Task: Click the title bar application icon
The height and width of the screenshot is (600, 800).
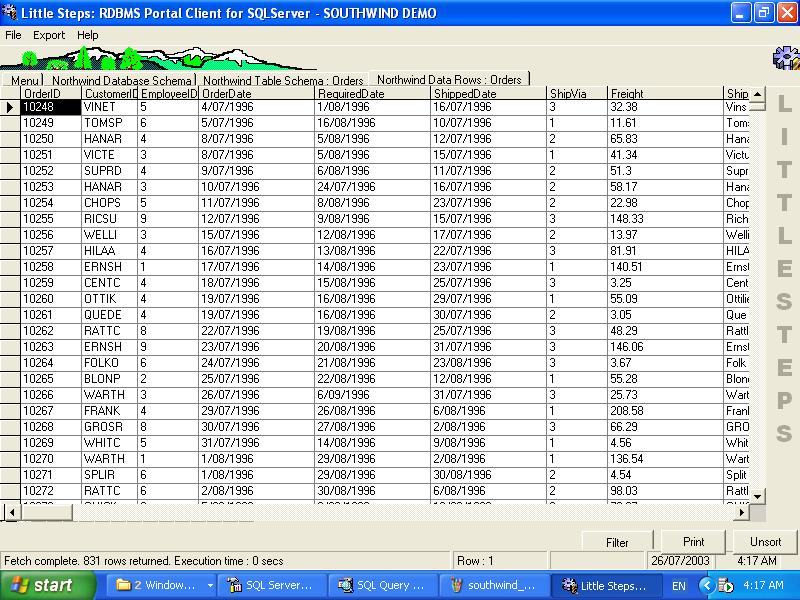Action: 10,12
